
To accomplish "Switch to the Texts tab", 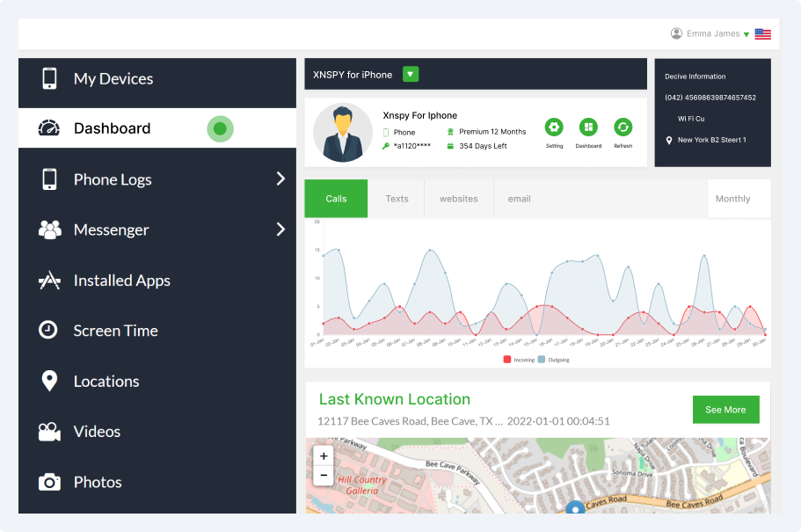I will point(397,199).
